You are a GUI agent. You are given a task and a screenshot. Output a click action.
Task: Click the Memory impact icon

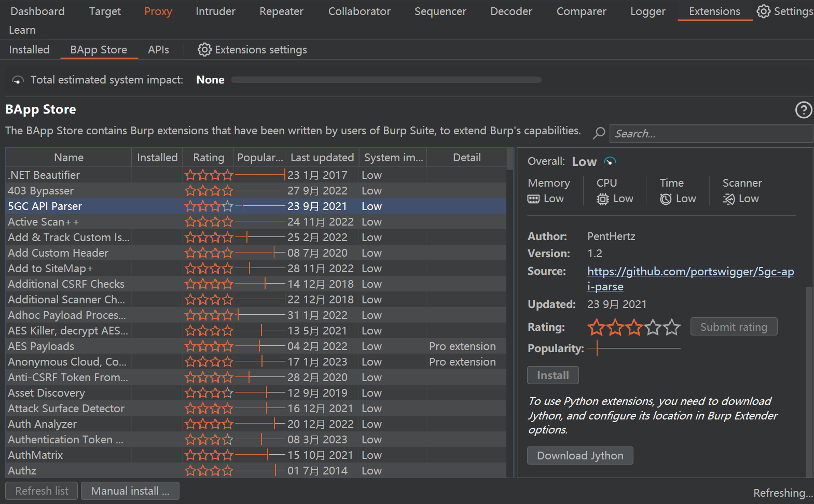[x=533, y=199]
